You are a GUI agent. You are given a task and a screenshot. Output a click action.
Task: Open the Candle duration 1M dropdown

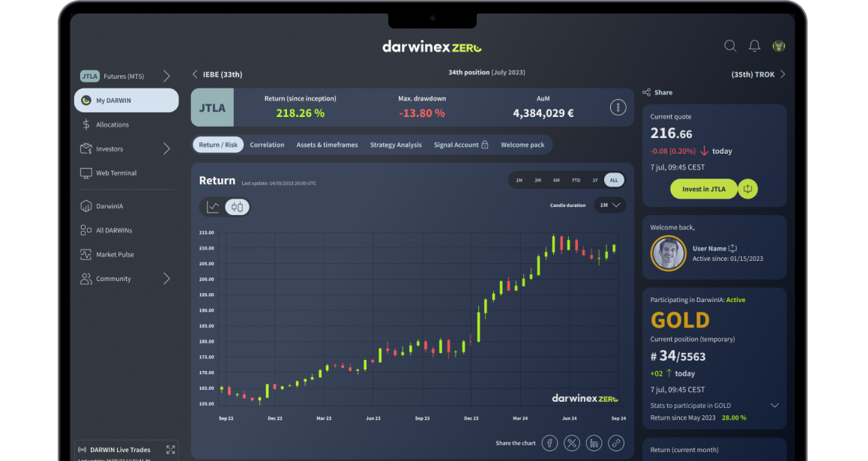click(609, 205)
